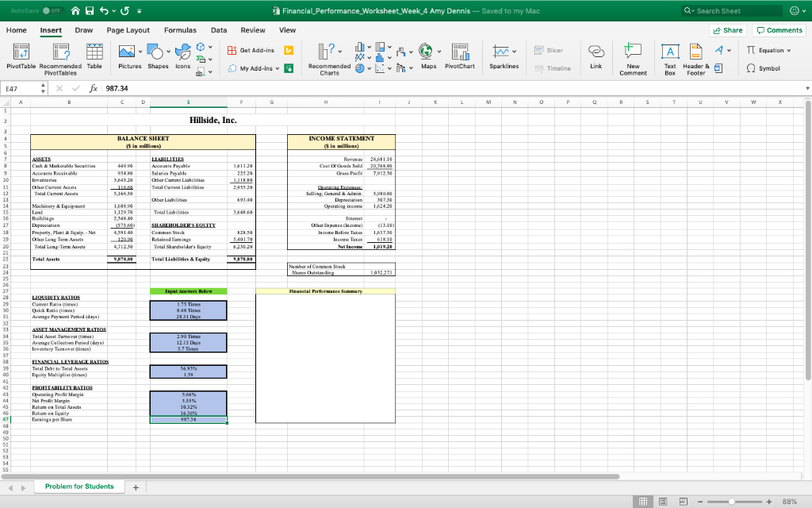812x508 pixels.
Task: Add Sparklines to the sheet
Action: pos(504,57)
